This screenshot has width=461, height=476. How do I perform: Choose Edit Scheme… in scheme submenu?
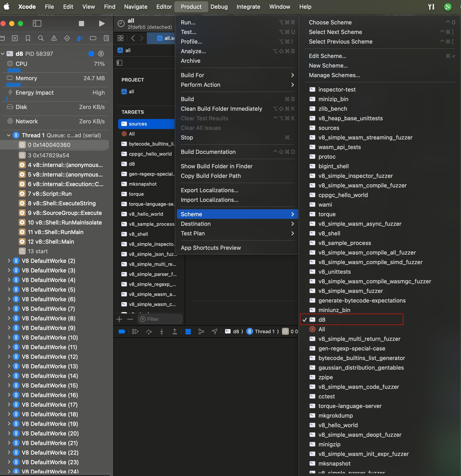(380, 56)
